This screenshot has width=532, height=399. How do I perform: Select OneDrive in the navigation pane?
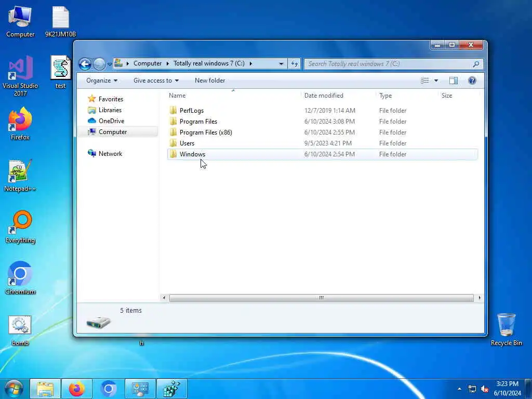[111, 121]
